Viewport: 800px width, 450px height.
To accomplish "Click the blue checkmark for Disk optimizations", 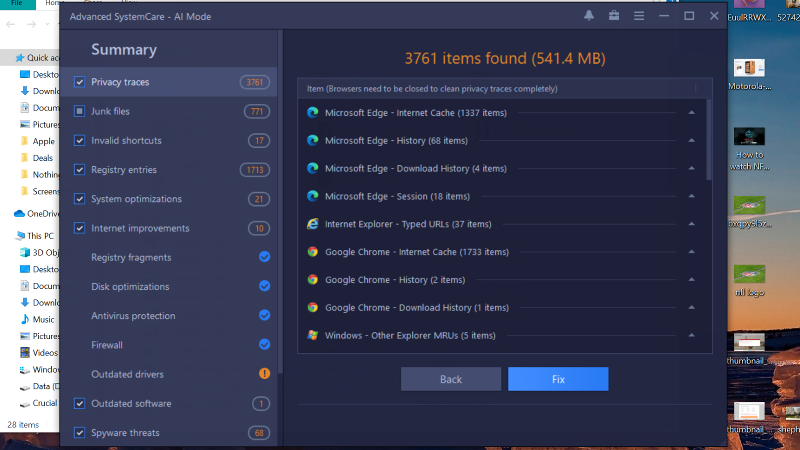I will pyautogui.click(x=264, y=286).
